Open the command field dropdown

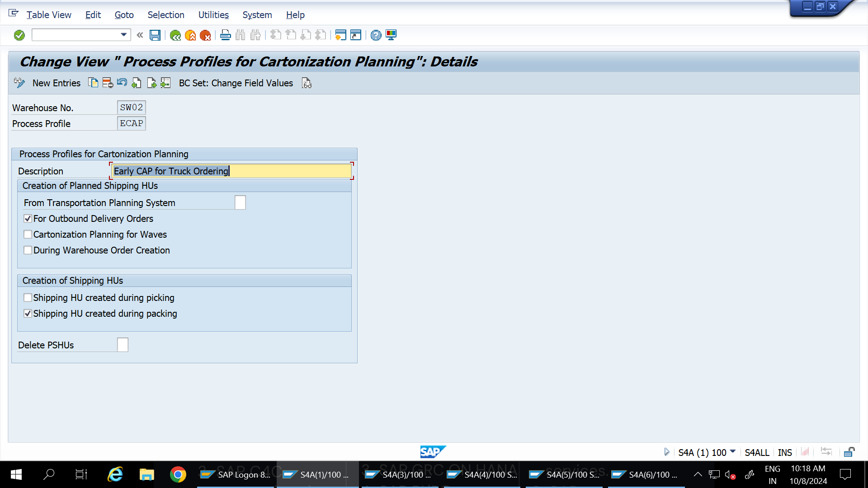pos(123,35)
